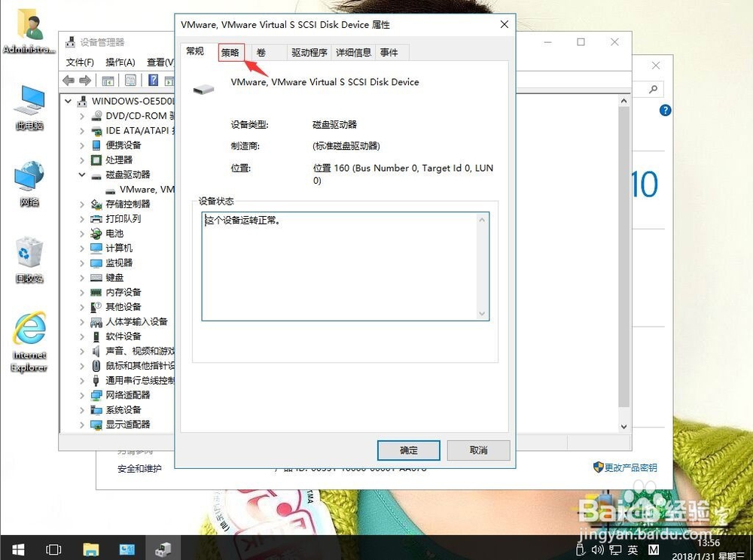Click the search magnifier in System window
Viewport: 753px width, 560px height.
(x=653, y=90)
